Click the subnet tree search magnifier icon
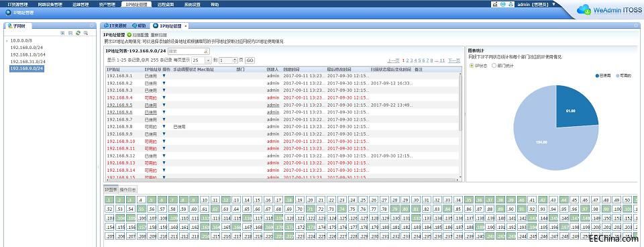644x247 pixels. (x=86, y=33)
